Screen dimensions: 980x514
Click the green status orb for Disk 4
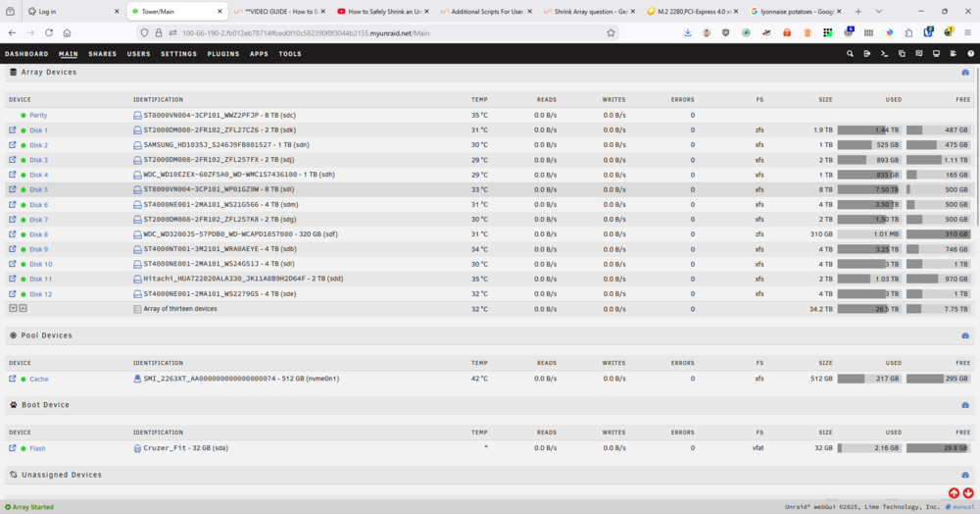point(24,175)
